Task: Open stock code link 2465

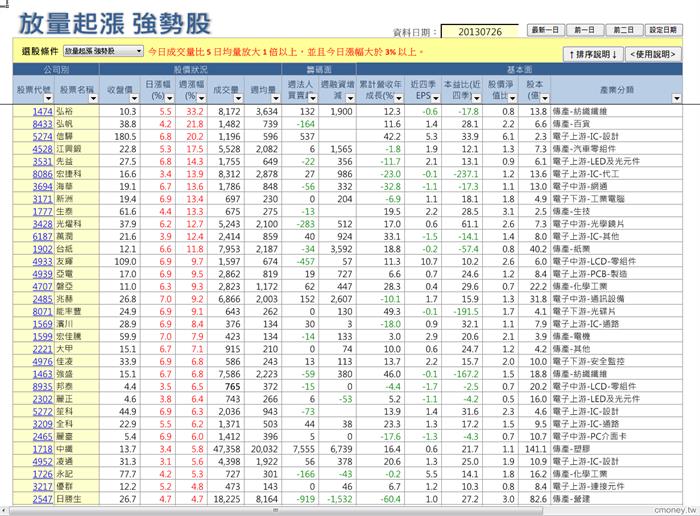Action: click(x=42, y=437)
